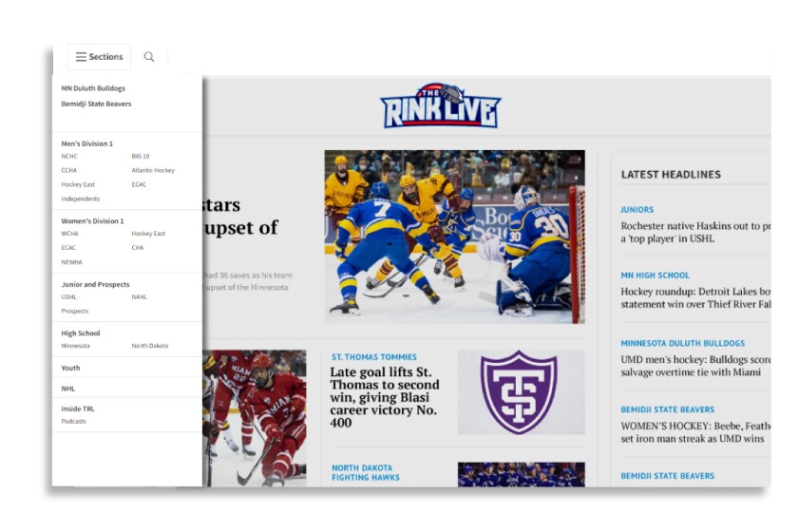This screenshot has width=798, height=532.
Task: Open MN Duluth Bulldogs in sidebar
Action: (93, 88)
